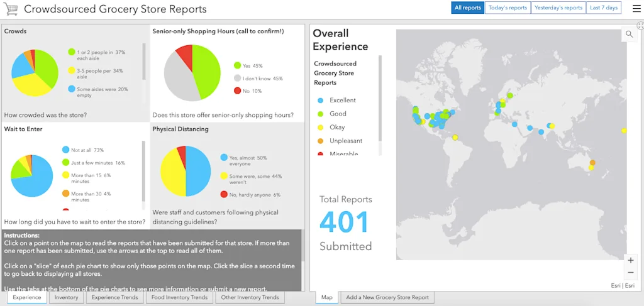
Task: Click 'How long did you have to wait' text
Action: coord(75,222)
